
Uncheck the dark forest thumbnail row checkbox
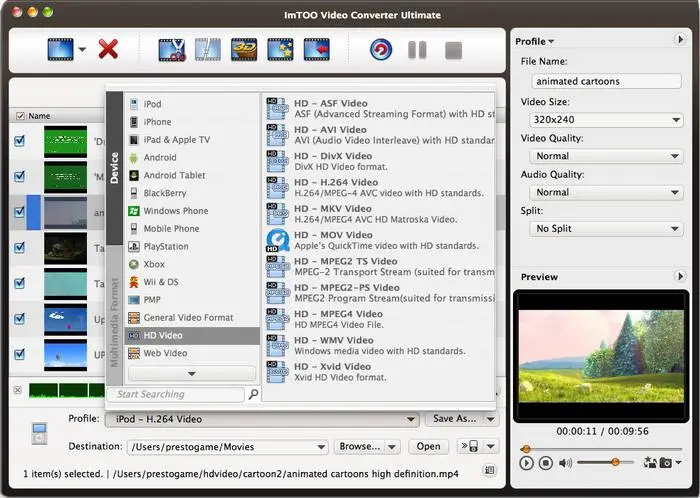coord(20,247)
